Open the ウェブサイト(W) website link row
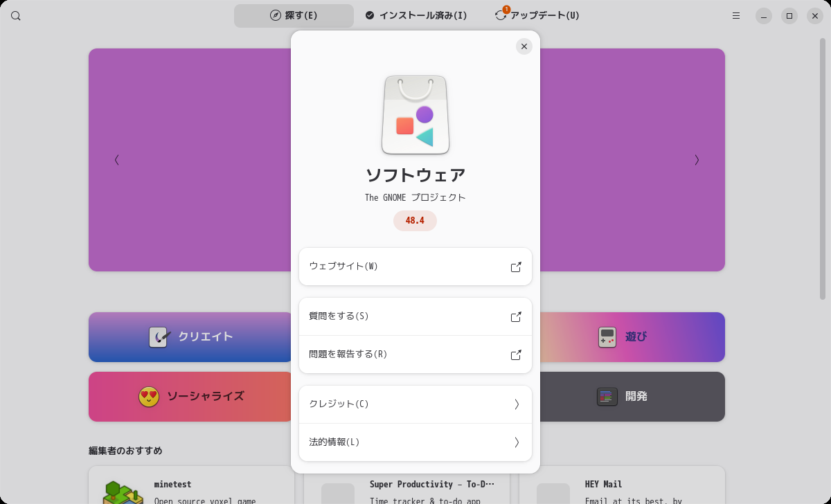Image resolution: width=831 pixels, height=504 pixels. coord(415,267)
